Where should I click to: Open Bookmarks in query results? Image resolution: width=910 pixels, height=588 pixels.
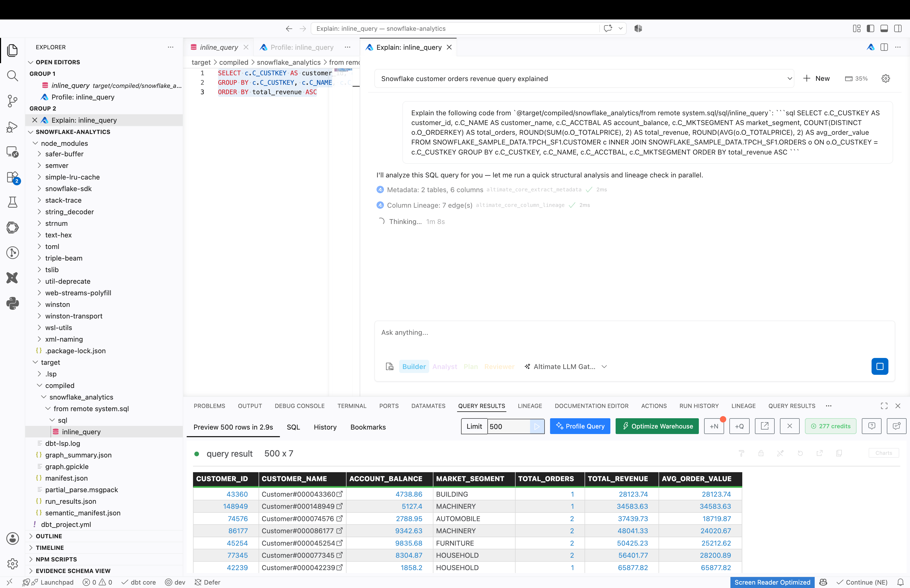tap(368, 427)
